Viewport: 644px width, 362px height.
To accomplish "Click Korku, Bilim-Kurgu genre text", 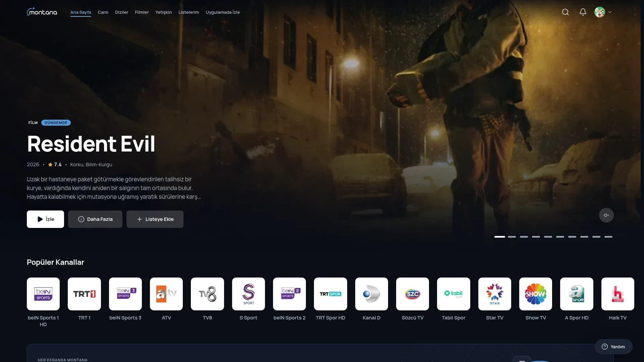I will 91,165.
